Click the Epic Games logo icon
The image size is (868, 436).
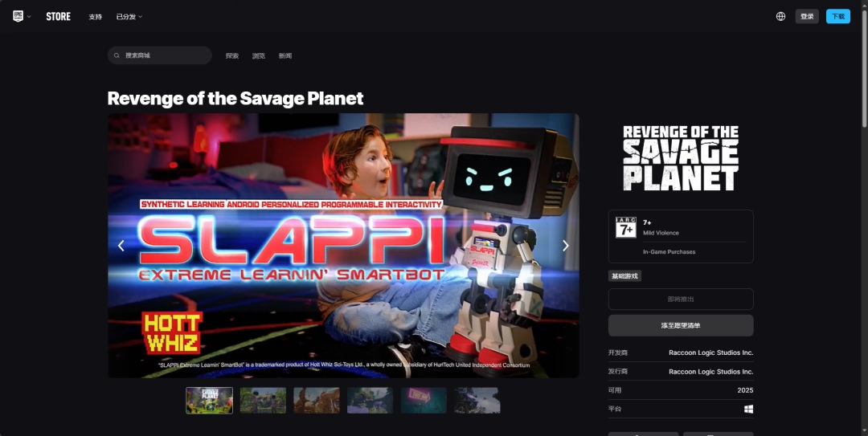18,16
